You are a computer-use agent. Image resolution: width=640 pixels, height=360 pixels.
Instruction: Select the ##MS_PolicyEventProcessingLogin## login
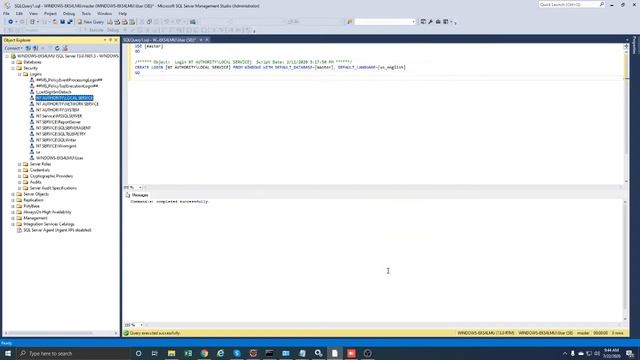pyautogui.click(x=69, y=80)
